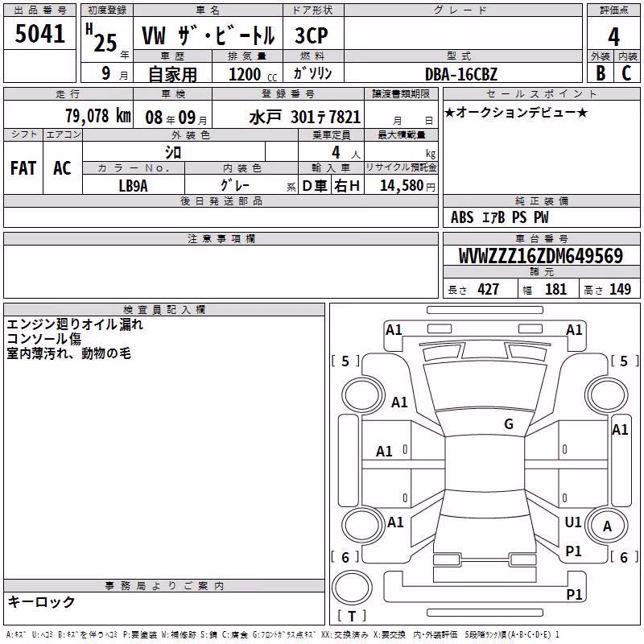This screenshot has width=644, height=644.
Task: Click the note 室内薄汚れ、動物の毛
Action: tap(69, 353)
